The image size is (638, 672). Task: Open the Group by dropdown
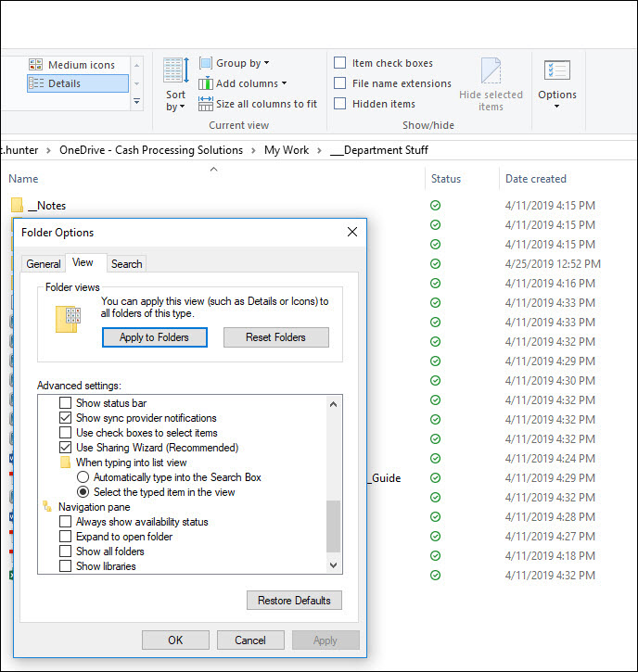241,63
